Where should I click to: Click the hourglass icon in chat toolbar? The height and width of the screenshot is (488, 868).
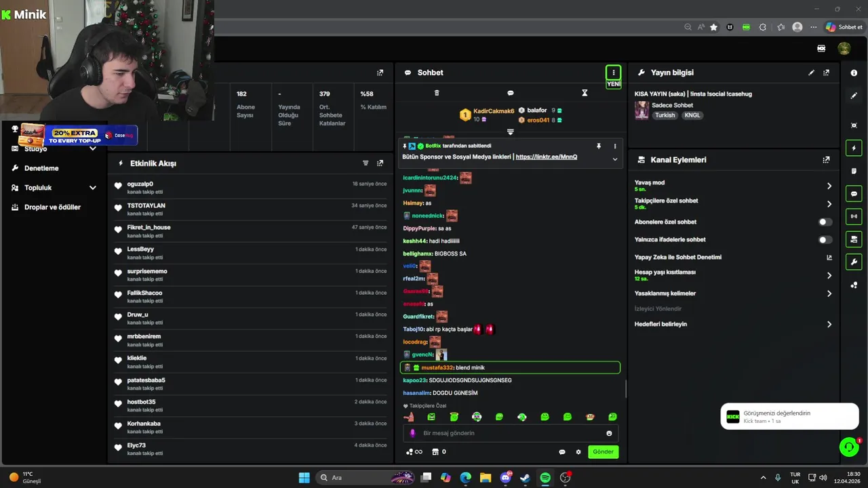585,93
